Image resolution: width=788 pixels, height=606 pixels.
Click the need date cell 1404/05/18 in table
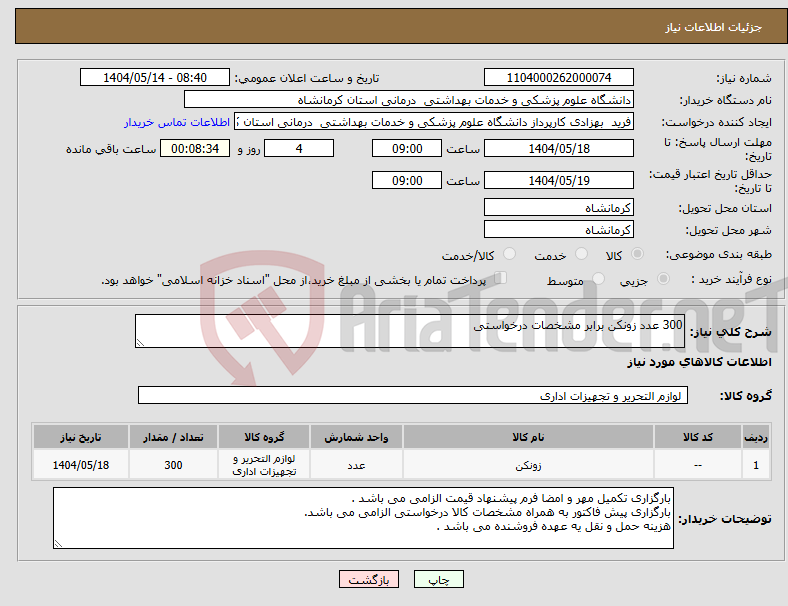pyautogui.click(x=80, y=465)
